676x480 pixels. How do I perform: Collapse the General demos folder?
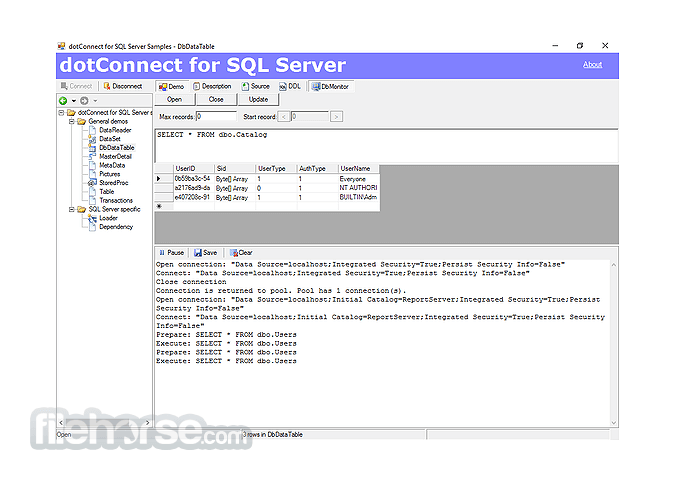[72, 122]
